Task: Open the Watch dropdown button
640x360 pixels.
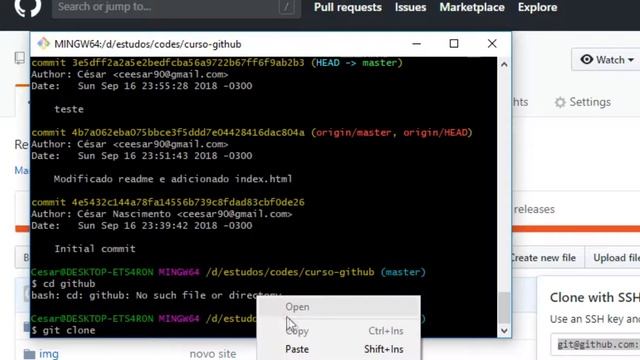Action: point(607,60)
